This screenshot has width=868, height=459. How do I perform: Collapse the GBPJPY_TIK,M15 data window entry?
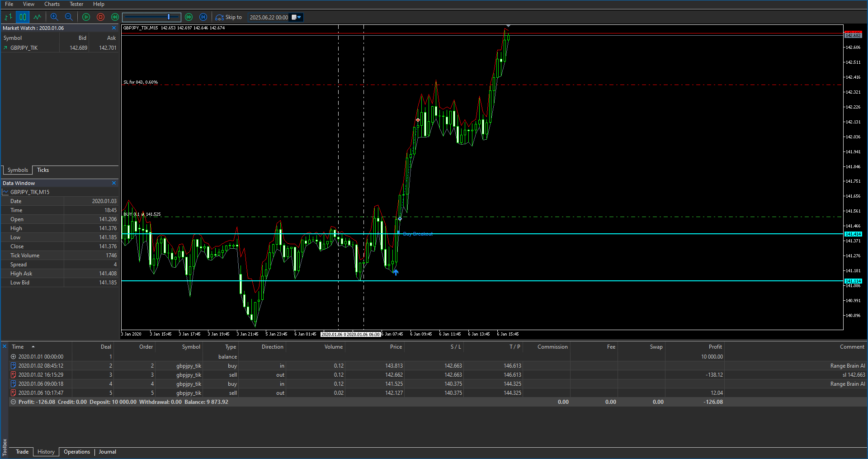pyautogui.click(x=5, y=192)
